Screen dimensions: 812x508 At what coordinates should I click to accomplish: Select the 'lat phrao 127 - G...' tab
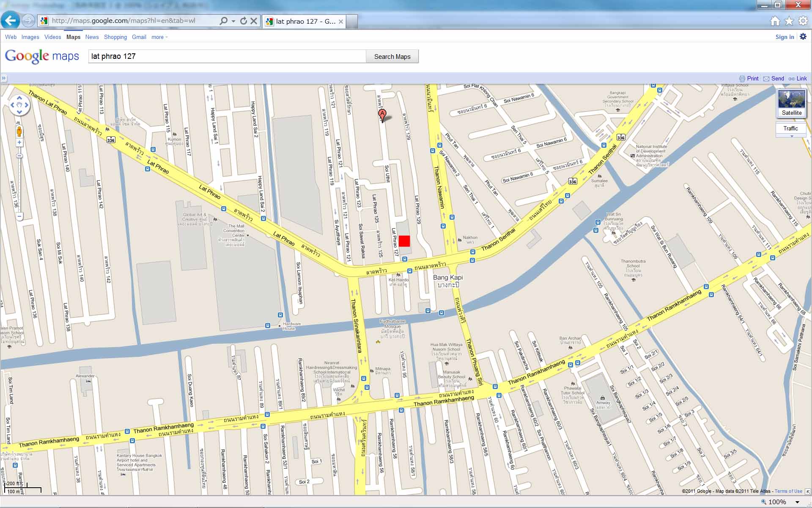coord(304,21)
